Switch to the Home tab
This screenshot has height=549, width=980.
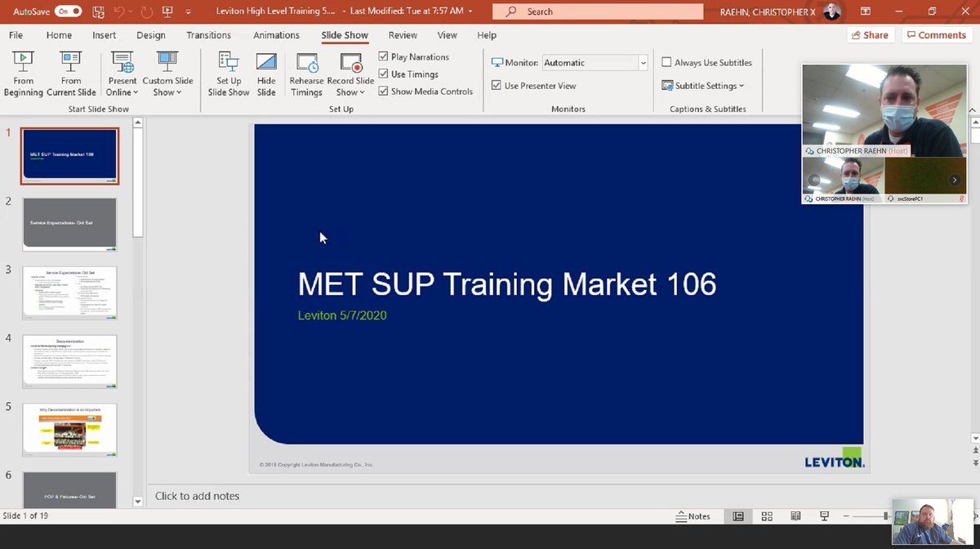click(59, 35)
